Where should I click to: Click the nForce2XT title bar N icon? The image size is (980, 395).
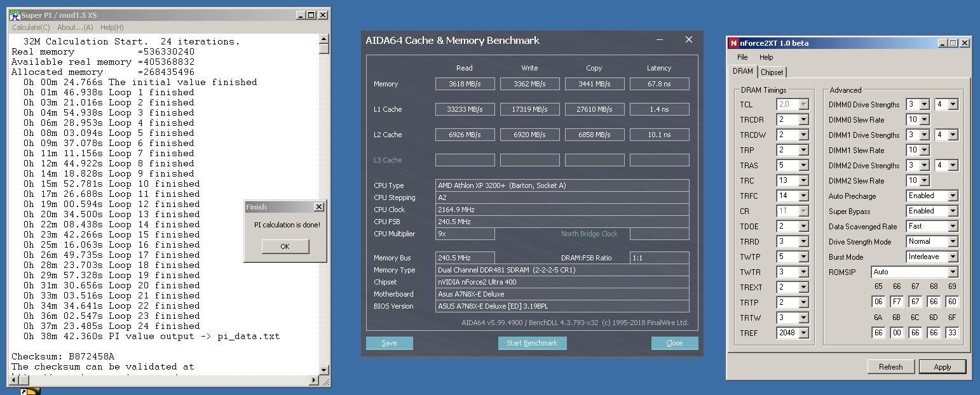tap(733, 43)
